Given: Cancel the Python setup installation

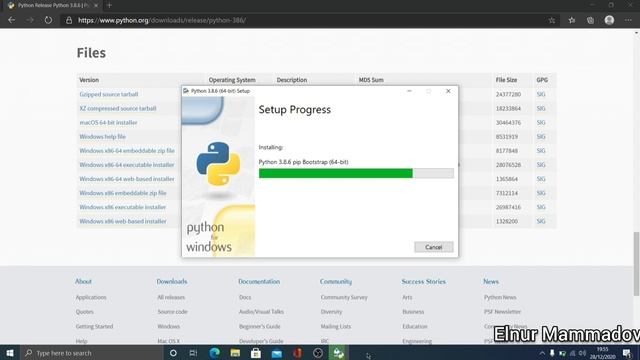Looking at the screenshot, I should click(433, 247).
